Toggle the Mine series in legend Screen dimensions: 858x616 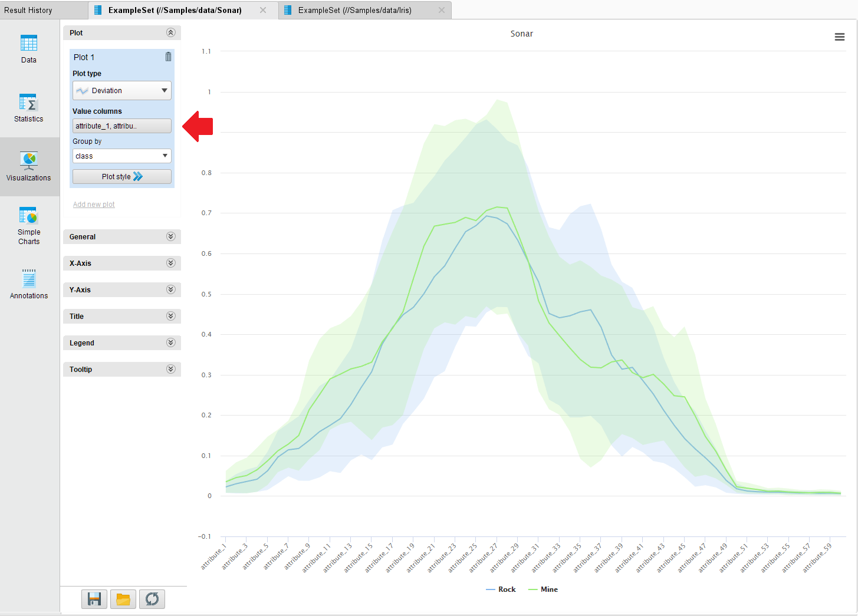543,589
